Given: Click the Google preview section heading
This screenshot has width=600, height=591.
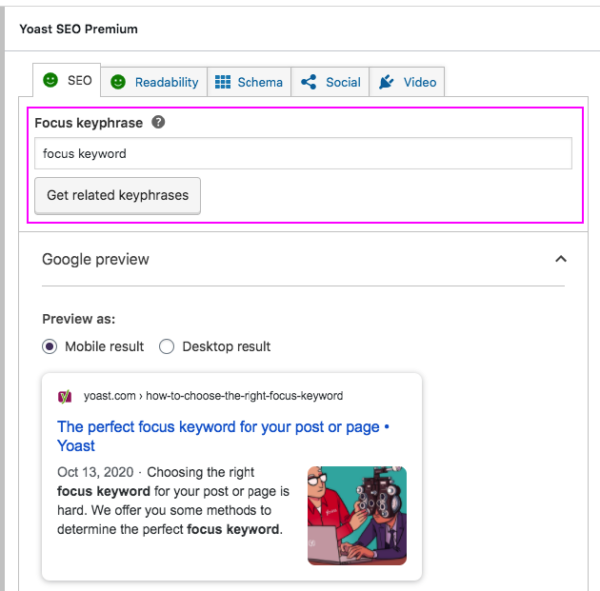Looking at the screenshot, I should click(96, 259).
